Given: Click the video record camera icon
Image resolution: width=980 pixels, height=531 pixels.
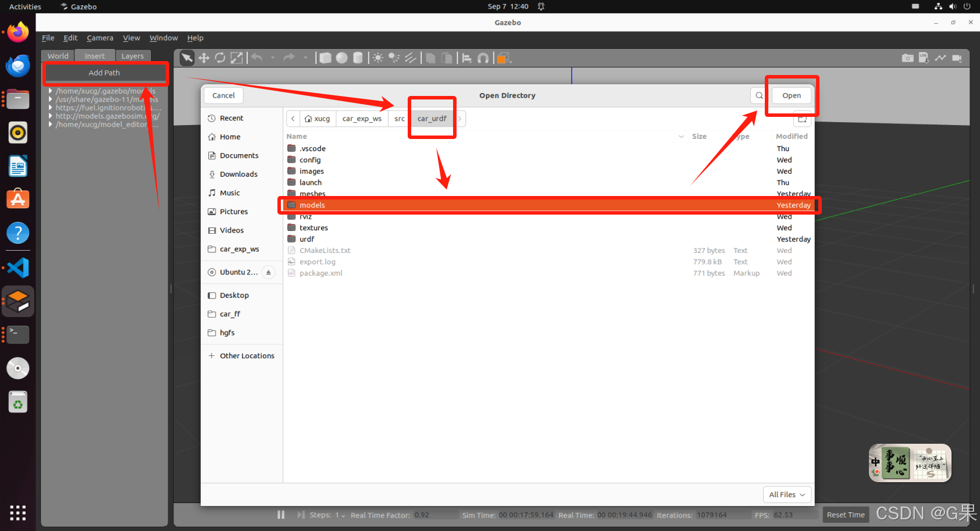Looking at the screenshot, I should 957,58.
